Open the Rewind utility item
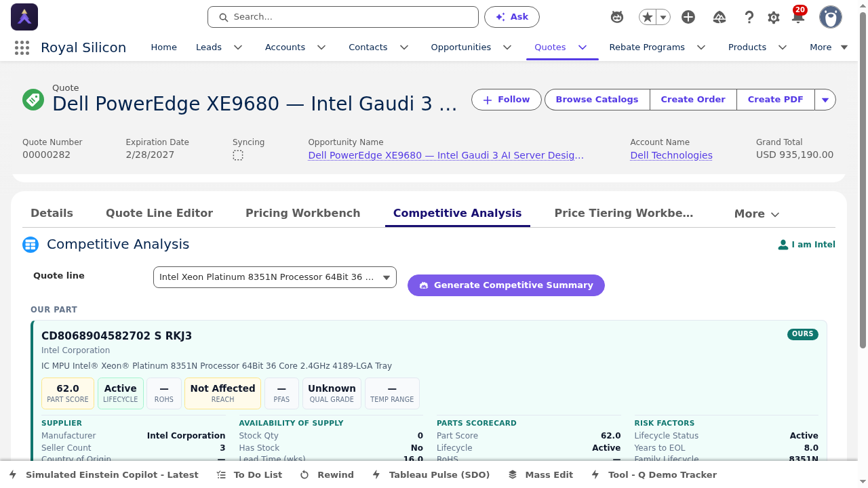The image size is (868, 488). pos(328,475)
